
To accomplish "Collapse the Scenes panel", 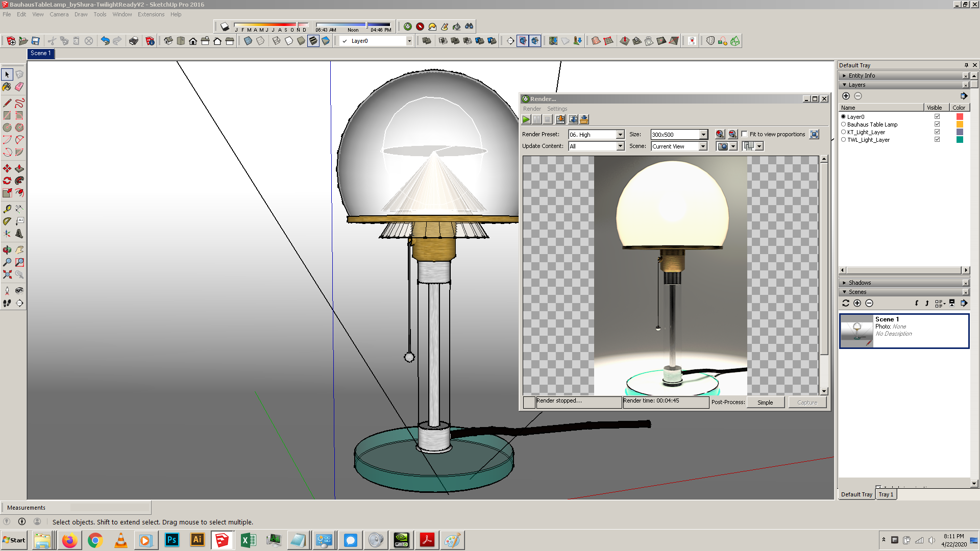I will click(x=844, y=292).
